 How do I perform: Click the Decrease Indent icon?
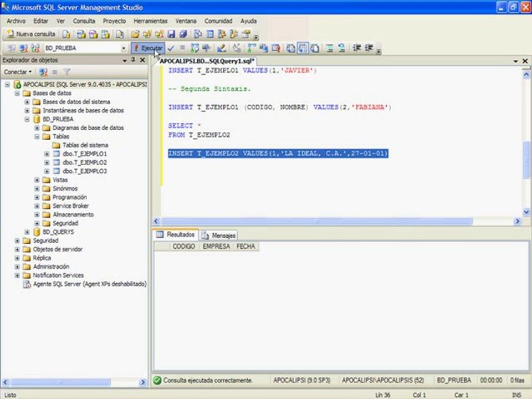[x=356, y=48]
